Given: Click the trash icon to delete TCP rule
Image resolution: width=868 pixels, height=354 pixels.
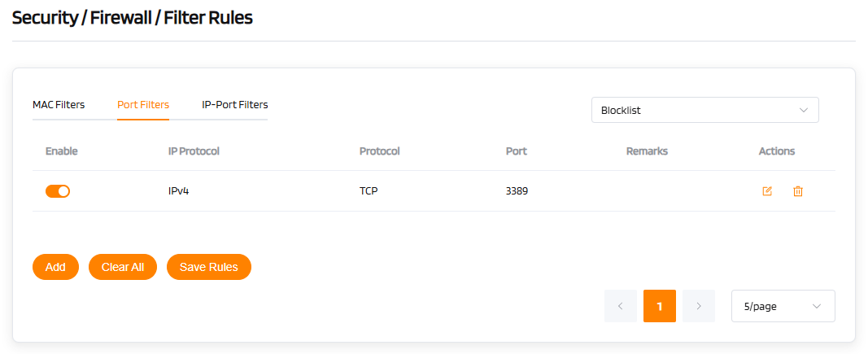Looking at the screenshot, I should (x=798, y=191).
